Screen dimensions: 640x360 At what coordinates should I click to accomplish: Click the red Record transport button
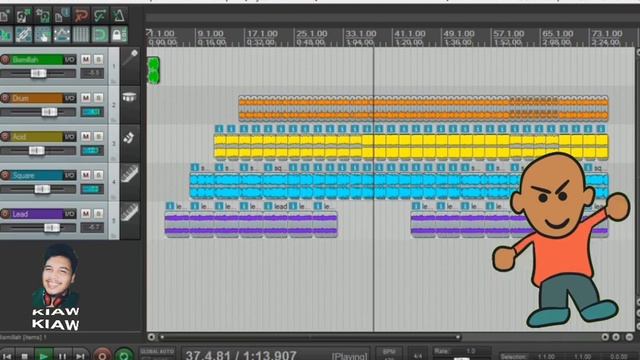click(102, 355)
